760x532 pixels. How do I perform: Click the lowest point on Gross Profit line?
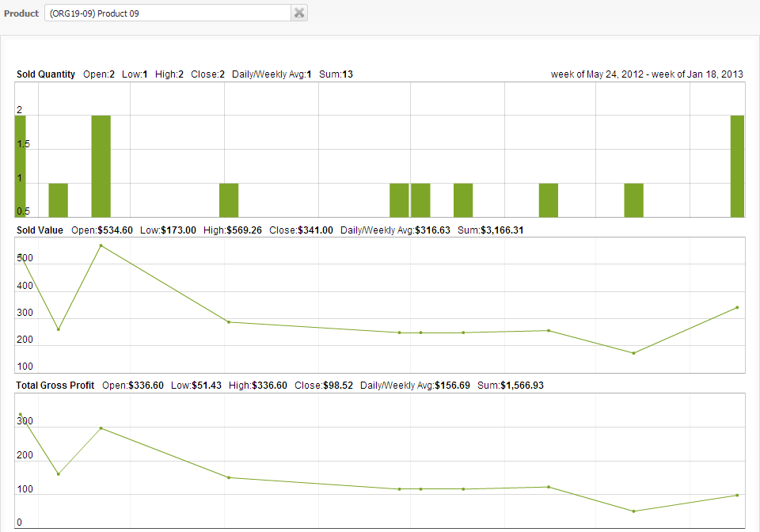[633, 511]
